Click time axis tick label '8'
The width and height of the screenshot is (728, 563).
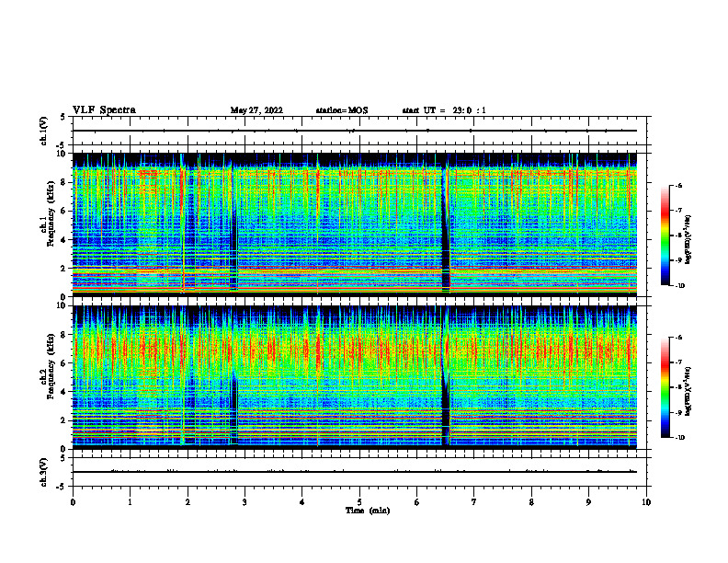pos(531,502)
